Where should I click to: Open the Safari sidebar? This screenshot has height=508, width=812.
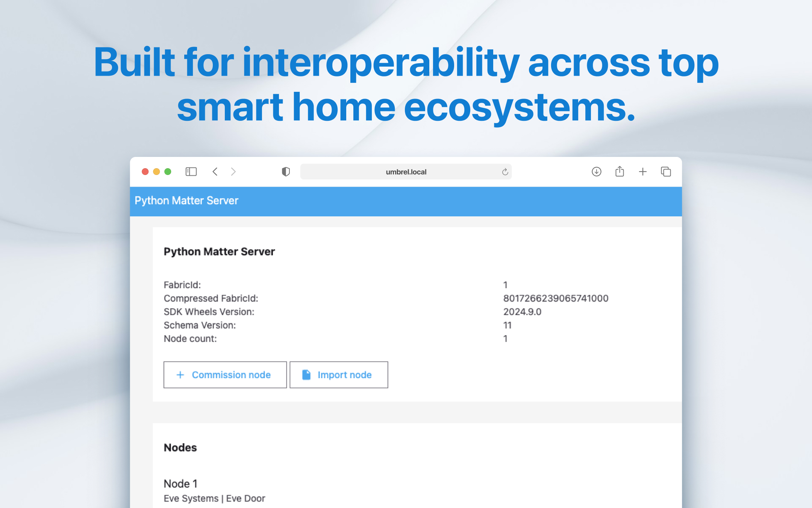tap(191, 172)
